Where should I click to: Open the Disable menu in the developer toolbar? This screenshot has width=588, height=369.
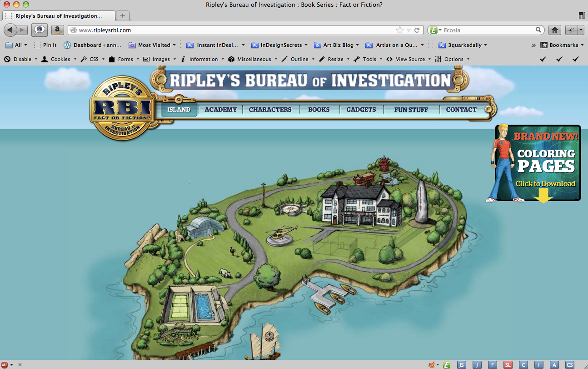point(21,59)
